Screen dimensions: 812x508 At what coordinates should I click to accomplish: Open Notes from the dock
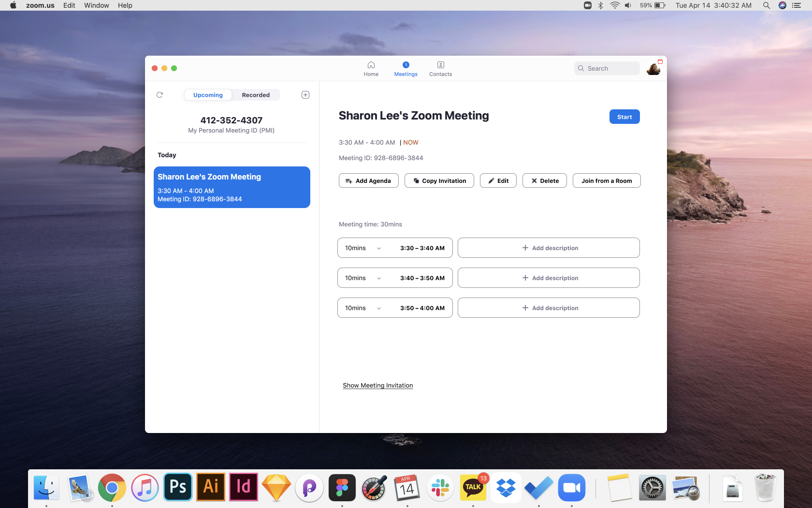(x=620, y=488)
